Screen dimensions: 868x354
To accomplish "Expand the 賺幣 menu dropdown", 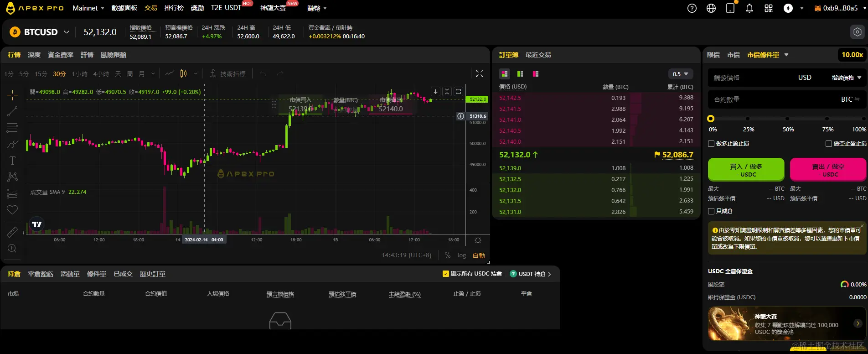I will point(317,8).
